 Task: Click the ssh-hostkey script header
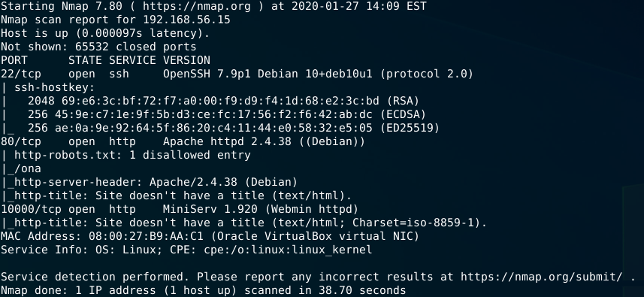coord(55,87)
